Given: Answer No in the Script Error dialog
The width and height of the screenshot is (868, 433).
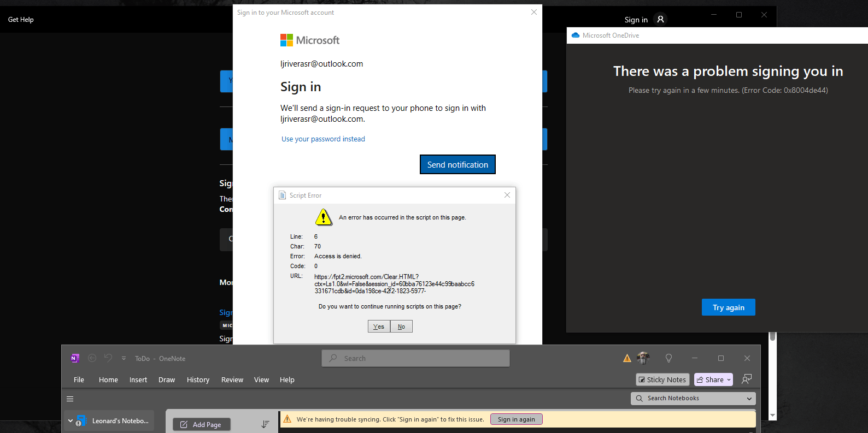Looking at the screenshot, I should point(401,327).
